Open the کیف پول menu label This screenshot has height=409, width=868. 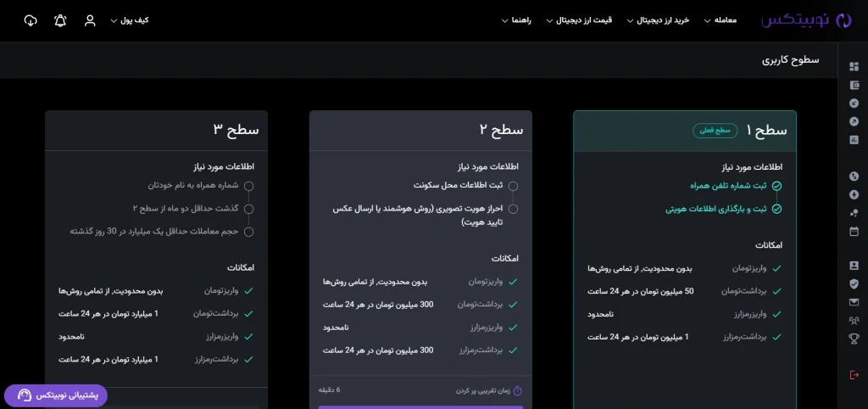(135, 20)
